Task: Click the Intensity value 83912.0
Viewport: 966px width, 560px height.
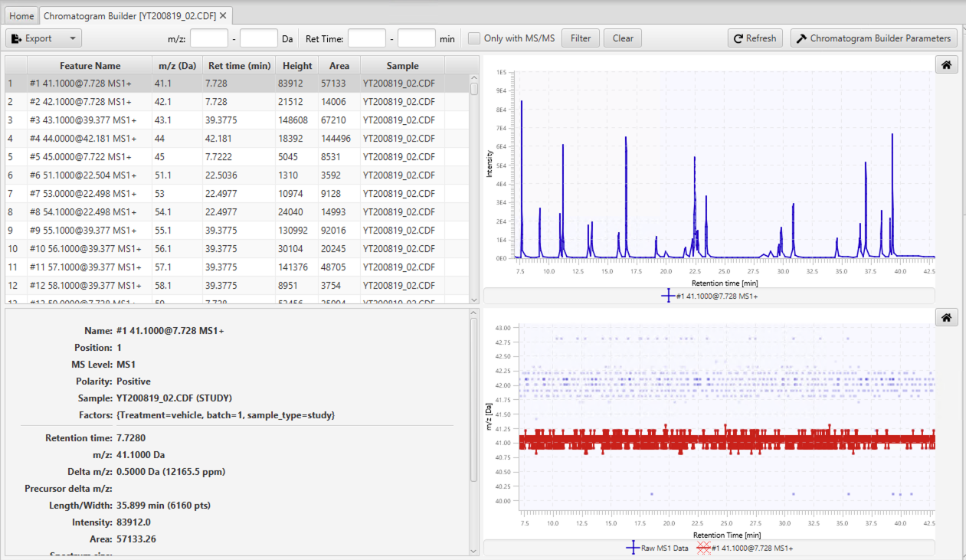Action: pyautogui.click(x=133, y=522)
